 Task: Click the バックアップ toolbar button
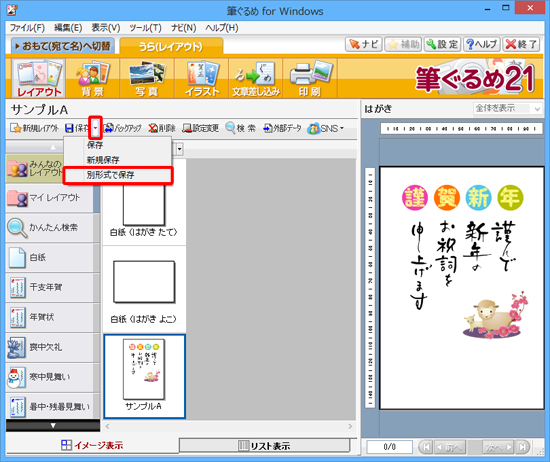[122, 128]
